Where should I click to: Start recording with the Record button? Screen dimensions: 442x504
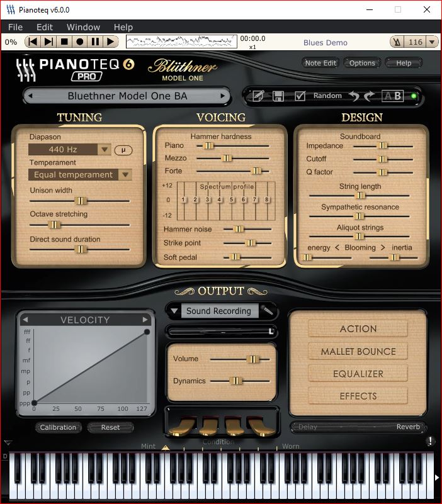[80, 42]
